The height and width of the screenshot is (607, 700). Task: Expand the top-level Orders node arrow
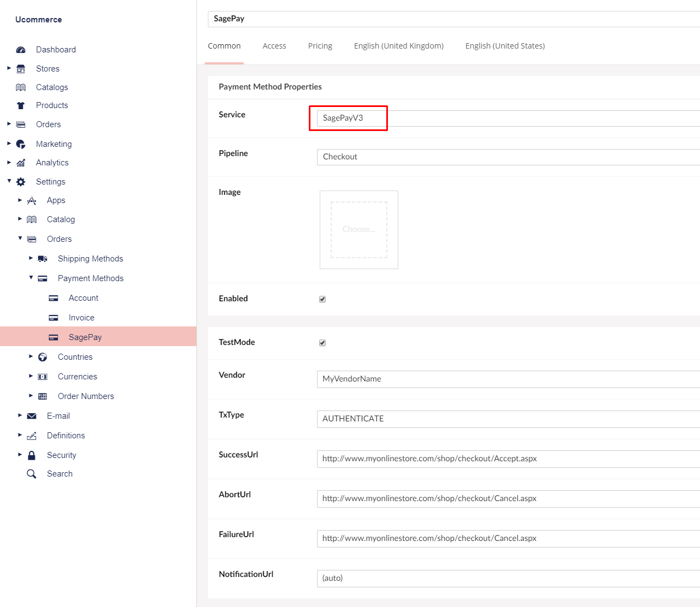9,124
